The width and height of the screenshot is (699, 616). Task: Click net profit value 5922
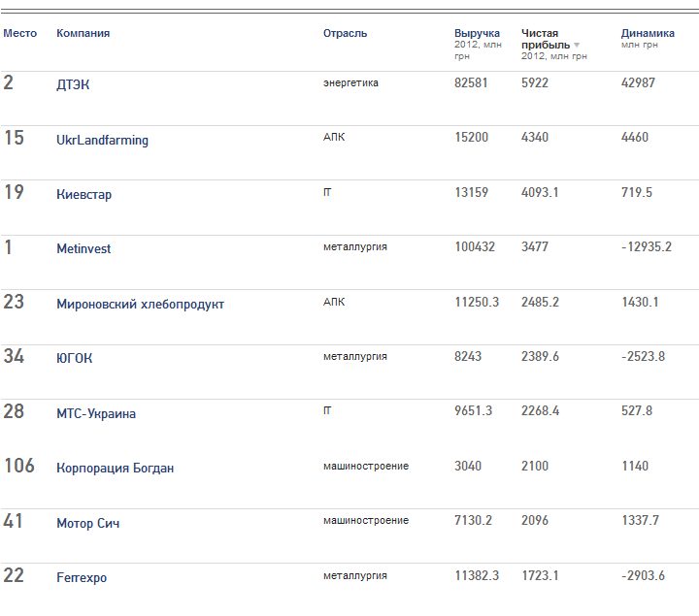(535, 82)
